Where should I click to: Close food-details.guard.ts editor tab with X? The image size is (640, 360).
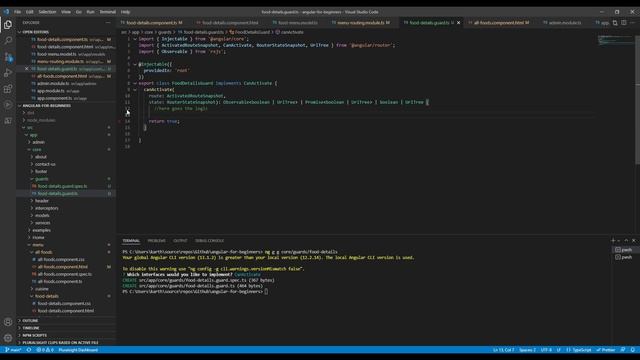pos(458,23)
